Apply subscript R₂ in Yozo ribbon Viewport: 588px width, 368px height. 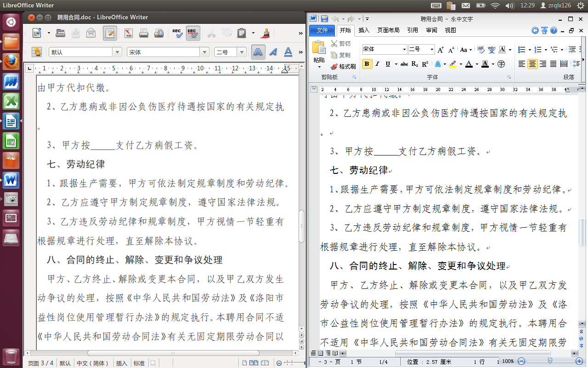tap(415, 64)
